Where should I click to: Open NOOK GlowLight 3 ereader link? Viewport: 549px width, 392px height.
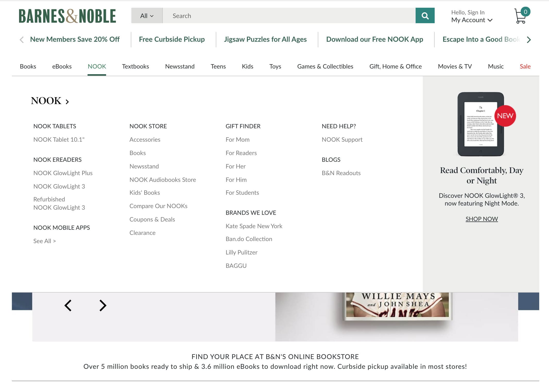[59, 186]
